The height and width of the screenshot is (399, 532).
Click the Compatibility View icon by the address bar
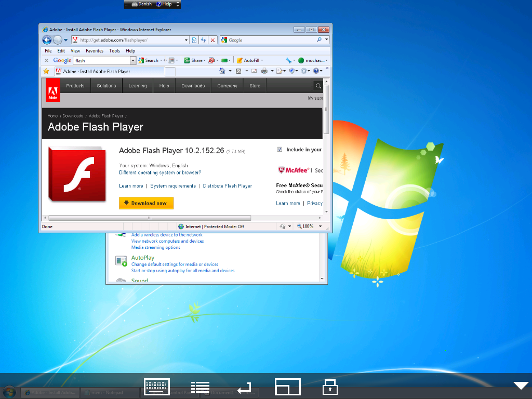tap(194, 40)
